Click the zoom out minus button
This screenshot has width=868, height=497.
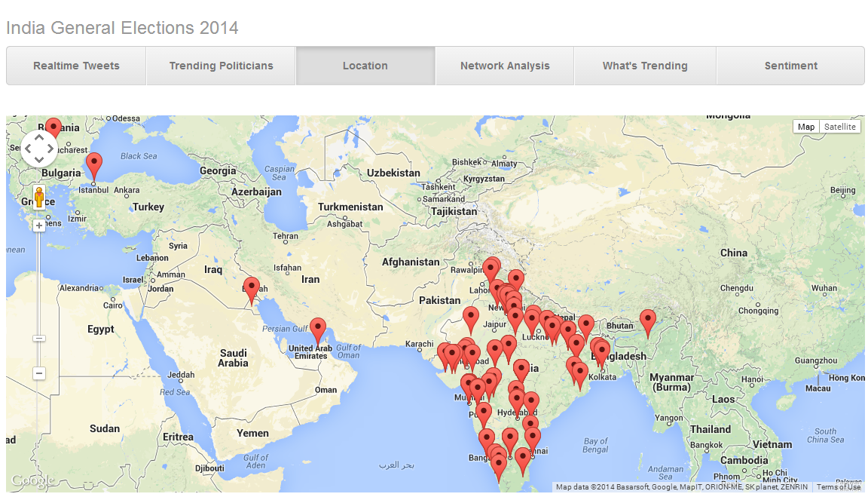pyautogui.click(x=38, y=373)
